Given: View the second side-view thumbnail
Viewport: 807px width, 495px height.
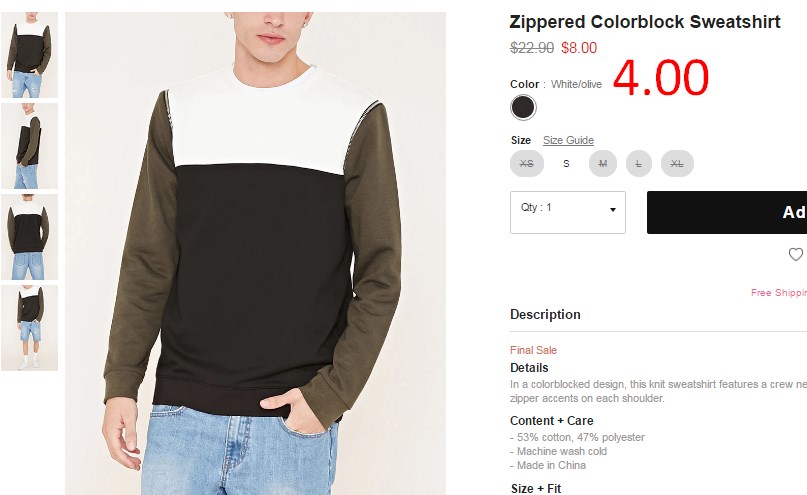Looking at the screenshot, I should tap(29, 146).
